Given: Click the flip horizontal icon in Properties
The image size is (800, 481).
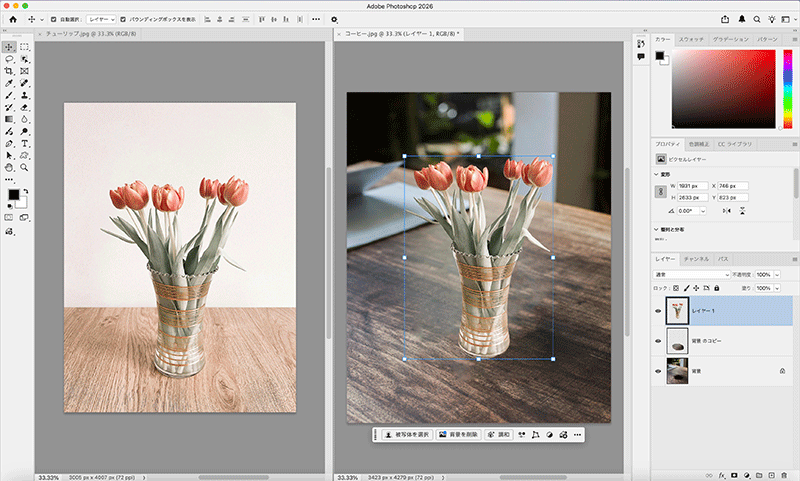Looking at the screenshot, I should [x=725, y=210].
